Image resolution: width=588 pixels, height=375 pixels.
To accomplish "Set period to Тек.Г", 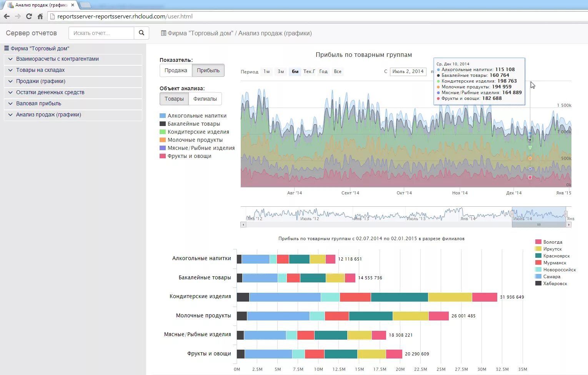I will click(309, 71).
